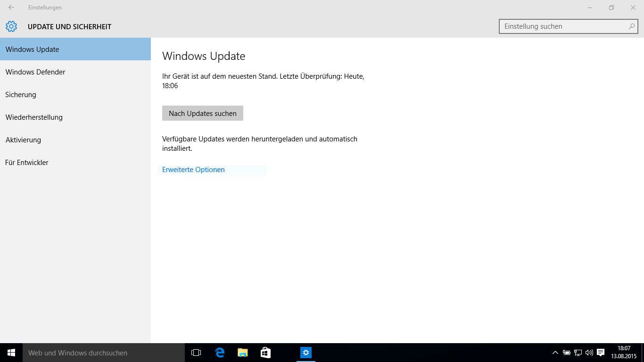
Task: Click the Einstellung suchen search field
Action: click(563, 26)
